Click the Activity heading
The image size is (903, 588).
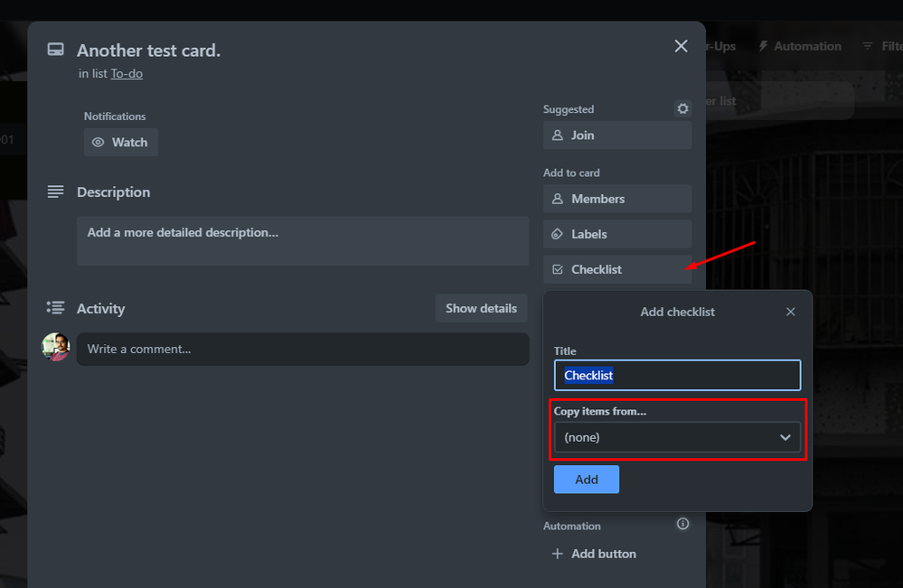[100, 309]
